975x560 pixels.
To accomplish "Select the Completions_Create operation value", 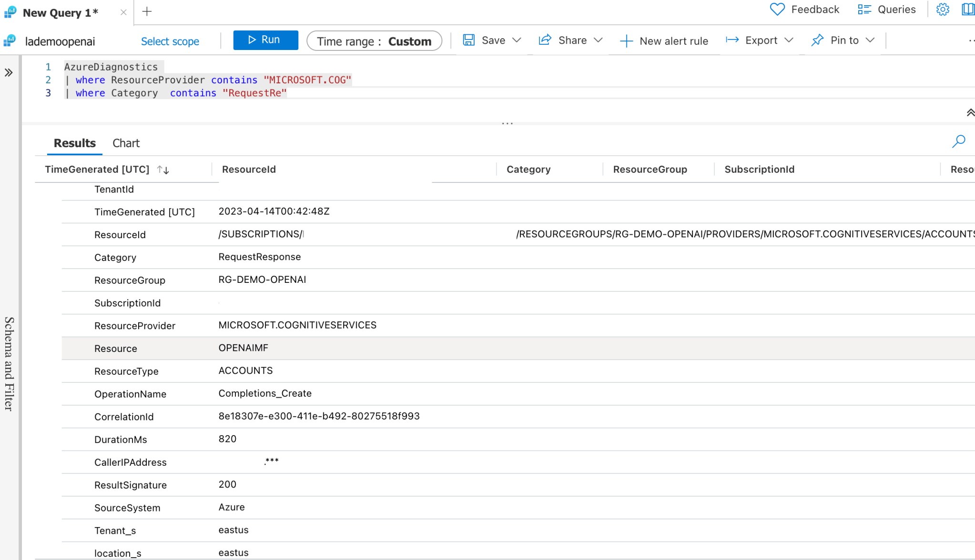I will click(x=265, y=393).
